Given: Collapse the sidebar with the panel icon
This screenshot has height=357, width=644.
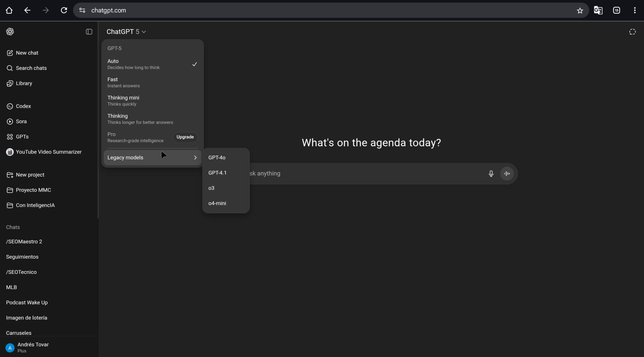Looking at the screenshot, I should coord(89,32).
